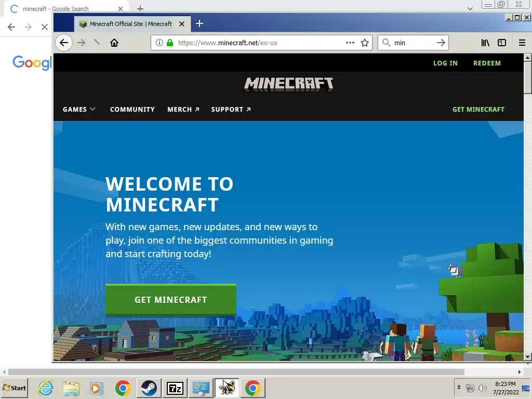
Task: Click vertical scrollbar thumb
Action: (x=527, y=78)
